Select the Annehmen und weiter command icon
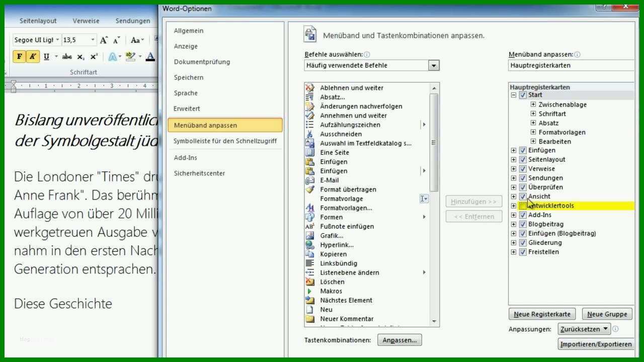The image size is (644, 362). pyautogui.click(x=310, y=116)
